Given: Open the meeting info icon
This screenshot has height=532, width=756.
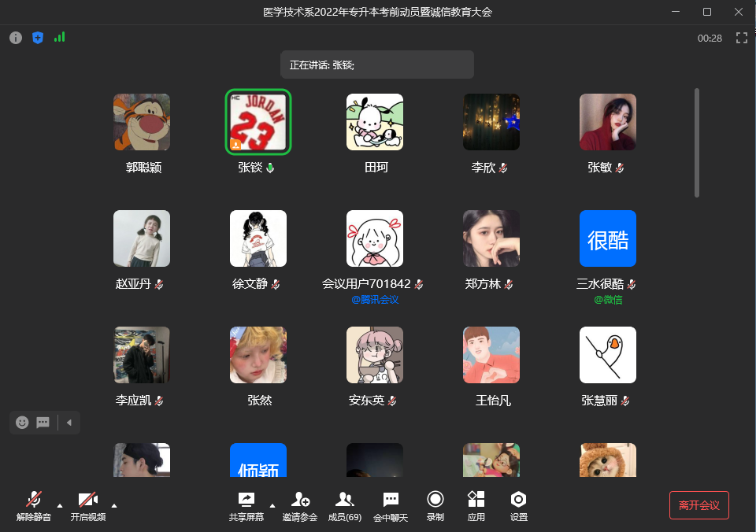Looking at the screenshot, I should (x=16, y=38).
